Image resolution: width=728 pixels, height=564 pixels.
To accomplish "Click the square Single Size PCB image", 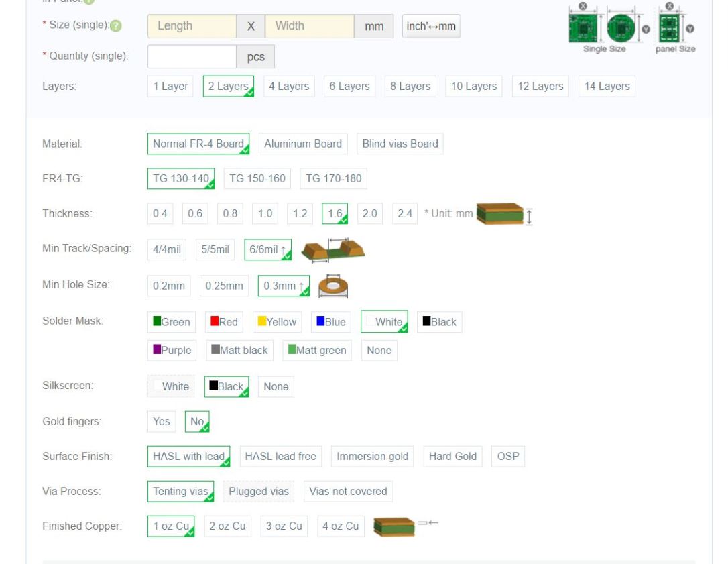I will pos(583,28).
